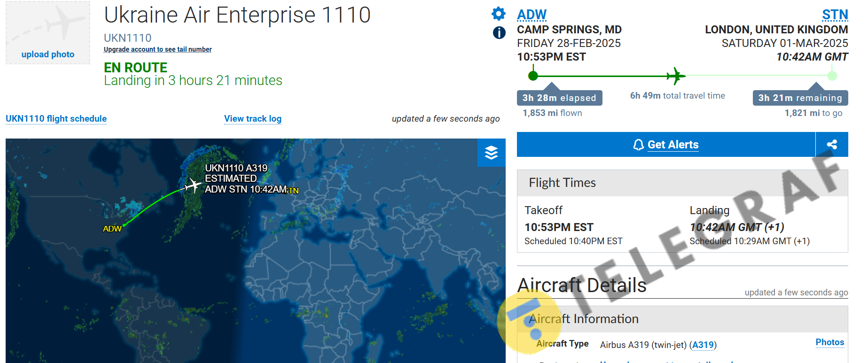Click the info circle icon
This screenshot has height=363, width=868.
coord(499,32)
